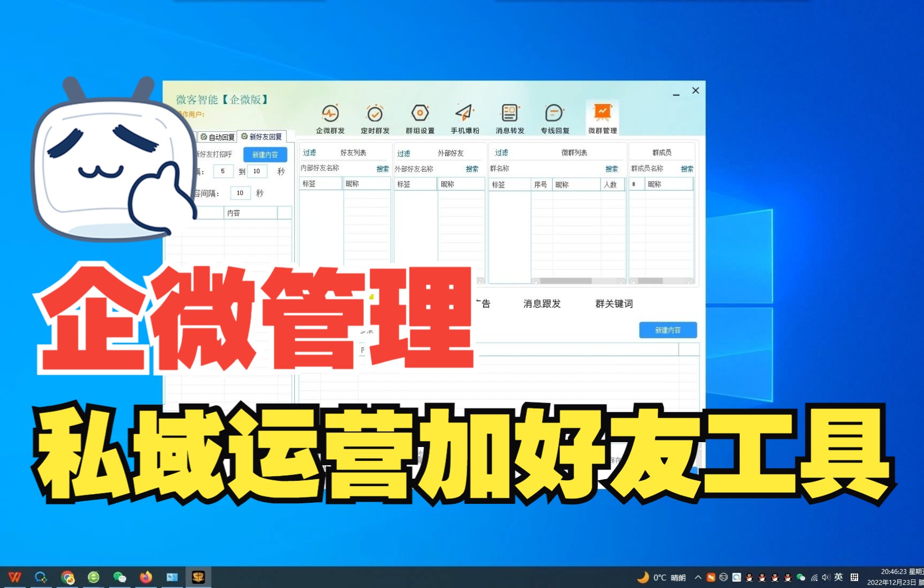Click the active 微客智能 app taskbar icon
Viewport: 924px width, 588px height.
click(x=199, y=577)
